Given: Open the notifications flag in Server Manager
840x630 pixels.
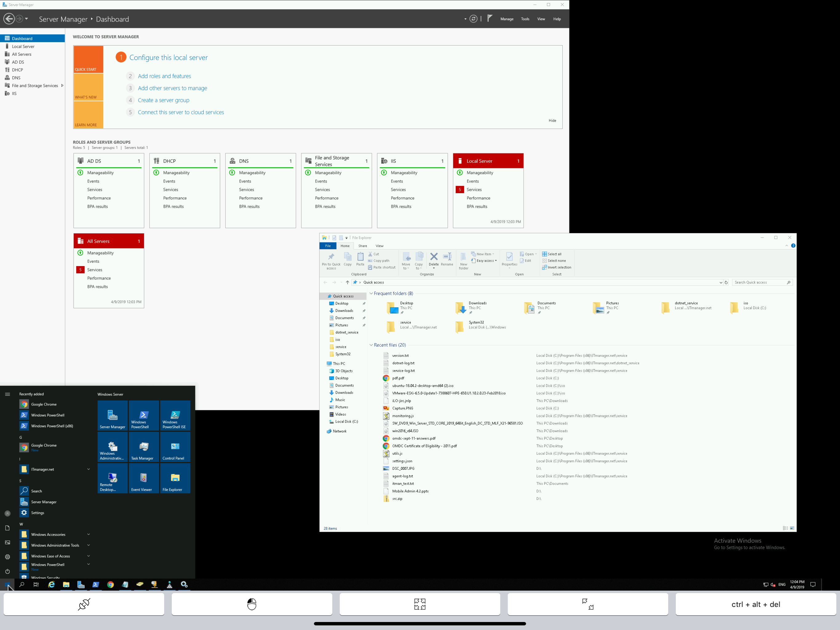Looking at the screenshot, I should (x=490, y=18).
